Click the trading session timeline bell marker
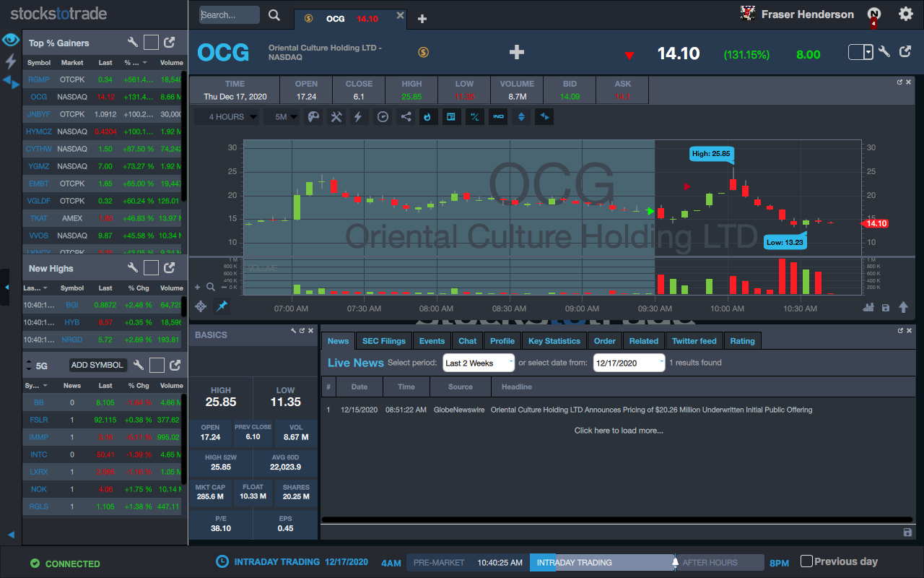The height and width of the screenshot is (578, 924). coord(676,562)
